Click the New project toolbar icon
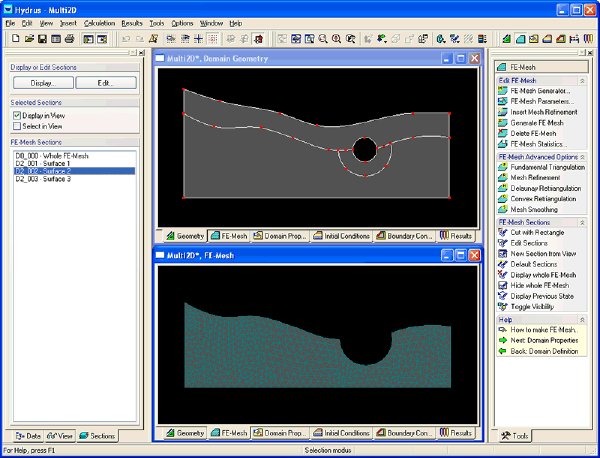This screenshot has height=458, width=600. tap(16, 39)
